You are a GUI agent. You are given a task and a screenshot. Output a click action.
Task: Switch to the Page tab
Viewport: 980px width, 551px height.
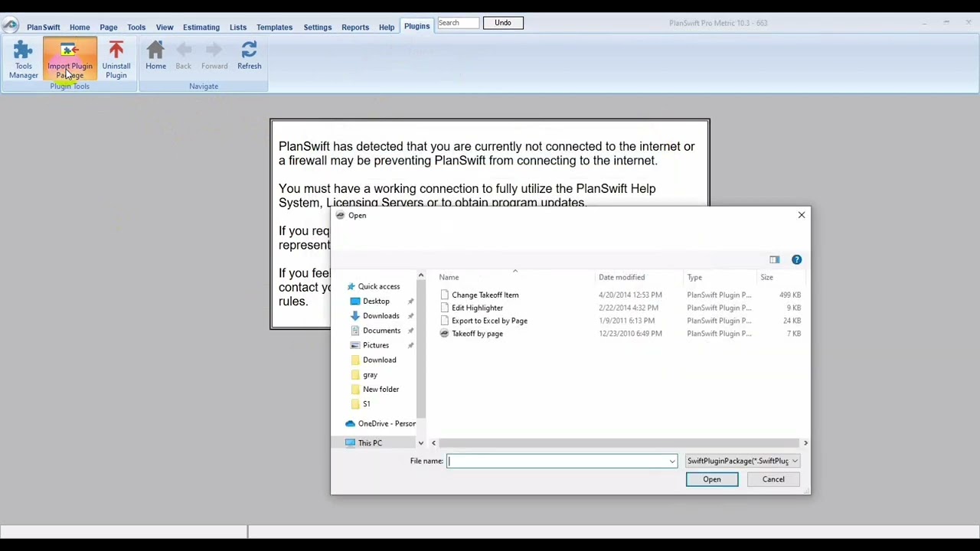[108, 28]
